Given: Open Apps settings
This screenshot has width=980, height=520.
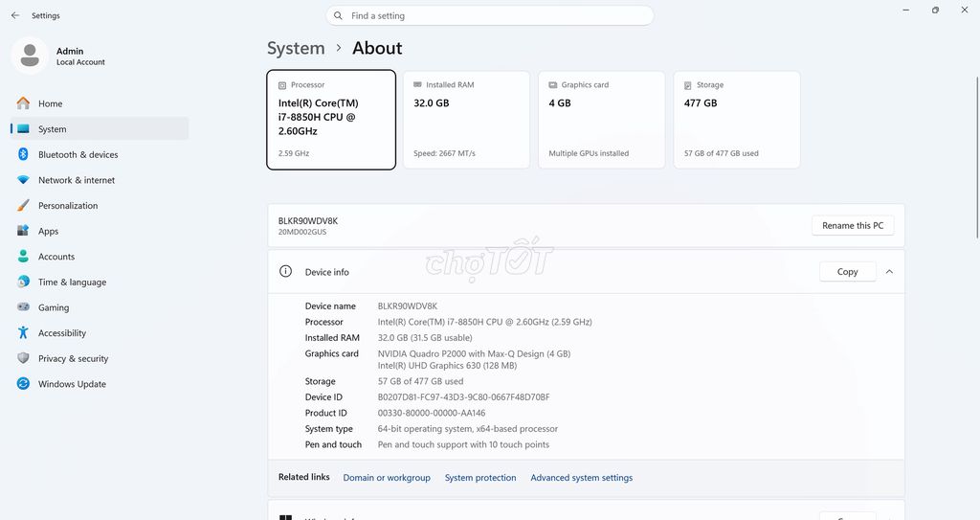Looking at the screenshot, I should (100, 231).
